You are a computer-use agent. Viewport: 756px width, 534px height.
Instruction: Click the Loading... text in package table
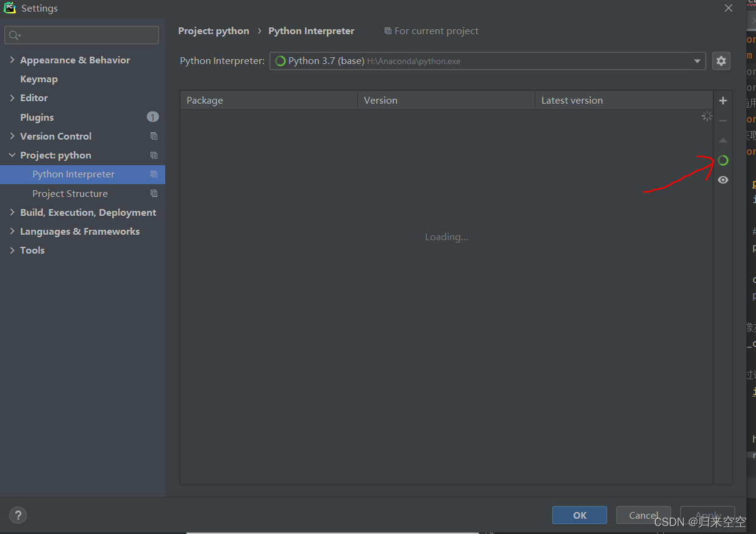click(x=447, y=237)
